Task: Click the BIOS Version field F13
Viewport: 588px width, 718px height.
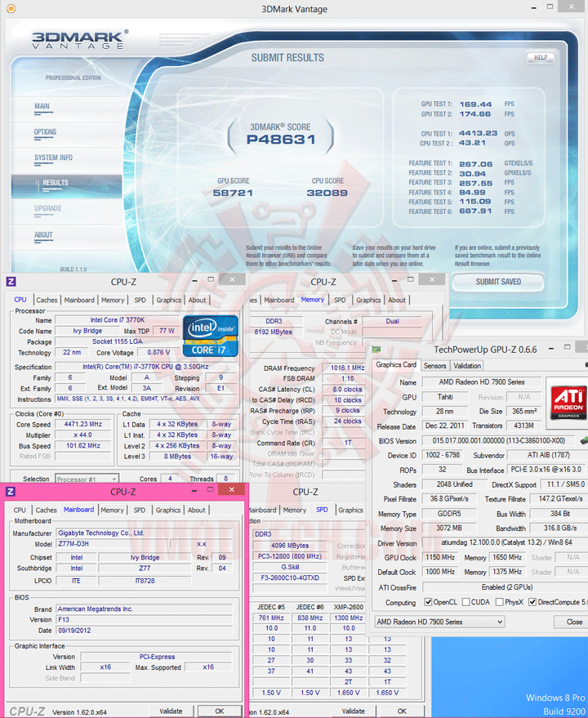Action: pos(144,619)
